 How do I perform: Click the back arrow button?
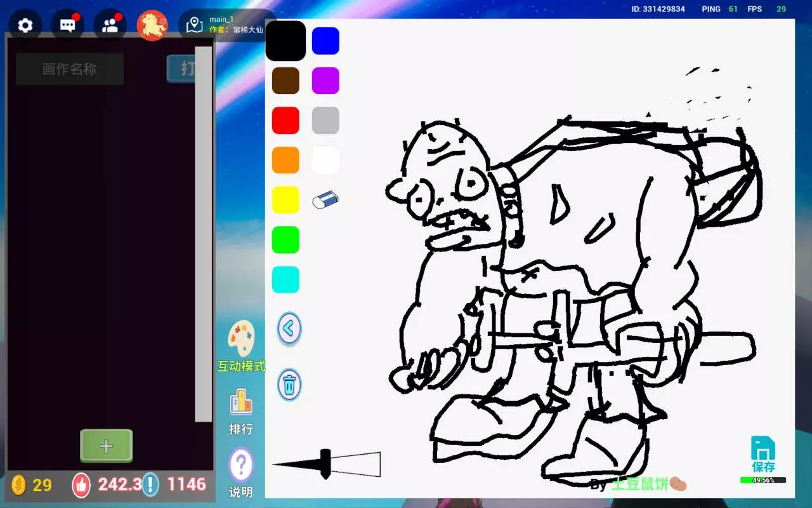[x=289, y=329]
